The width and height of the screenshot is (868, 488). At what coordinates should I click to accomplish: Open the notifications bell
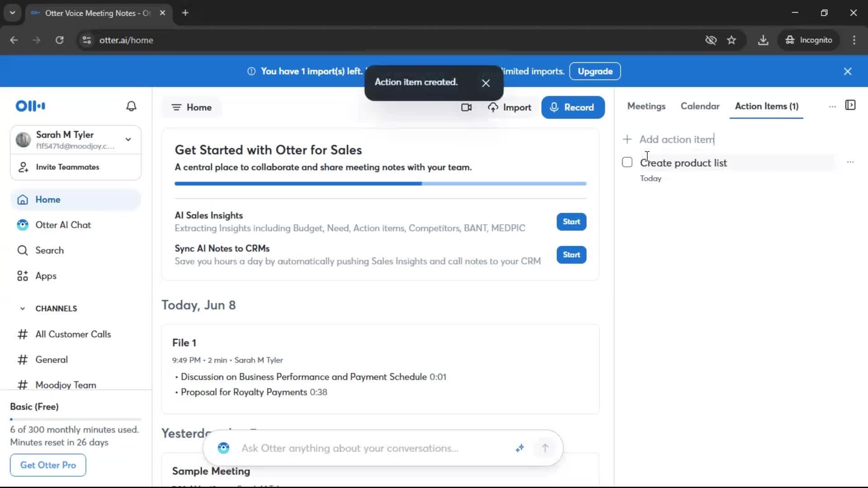click(131, 106)
